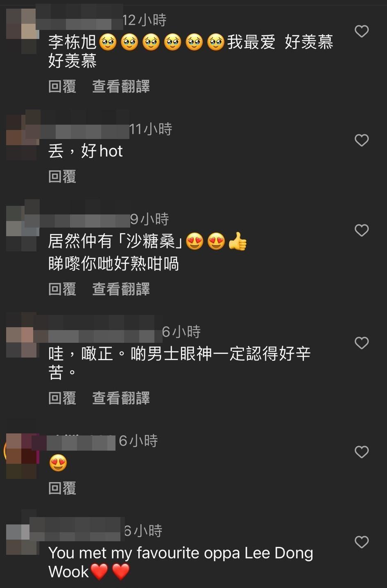
Task: Like the single heart-eyes emoji comment
Action: coord(362,452)
